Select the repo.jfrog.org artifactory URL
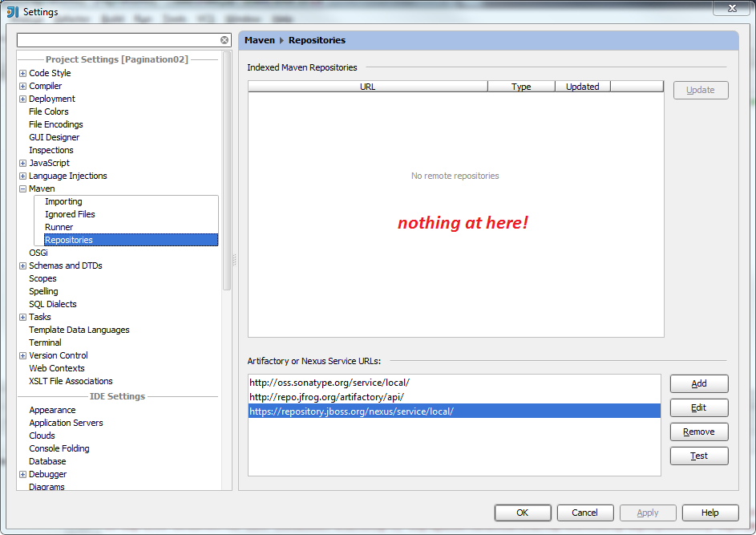The height and width of the screenshot is (535, 756). 326,397
